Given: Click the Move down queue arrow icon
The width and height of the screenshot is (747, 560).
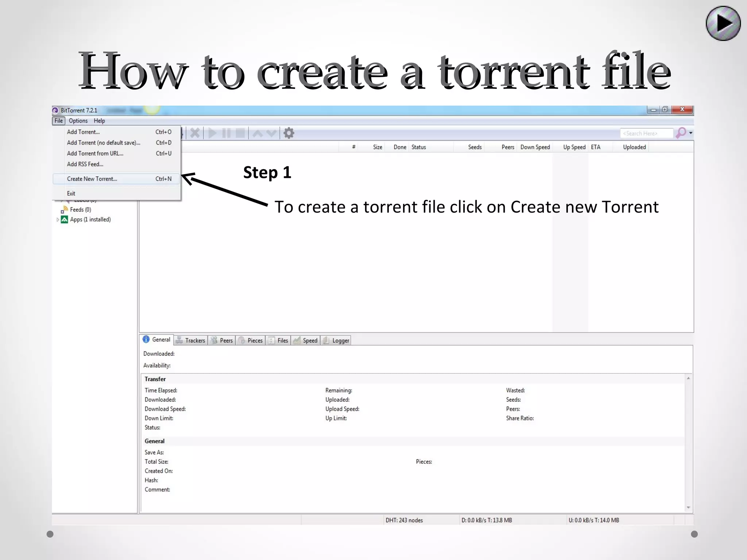Looking at the screenshot, I should pos(271,133).
